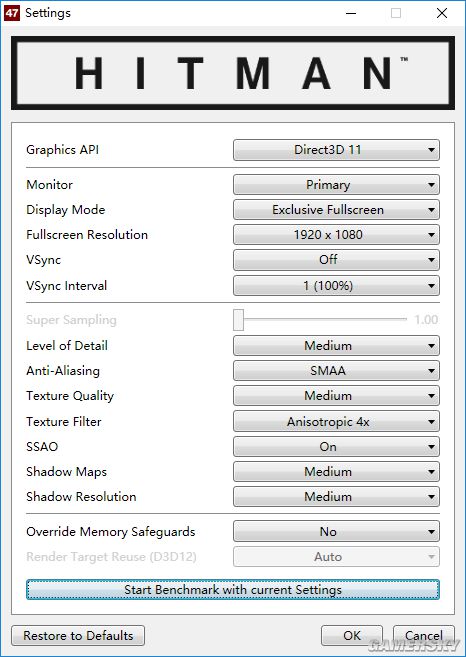Open the VSync dropdown set to Off
The image size is (466, 657).
(336, 260)
